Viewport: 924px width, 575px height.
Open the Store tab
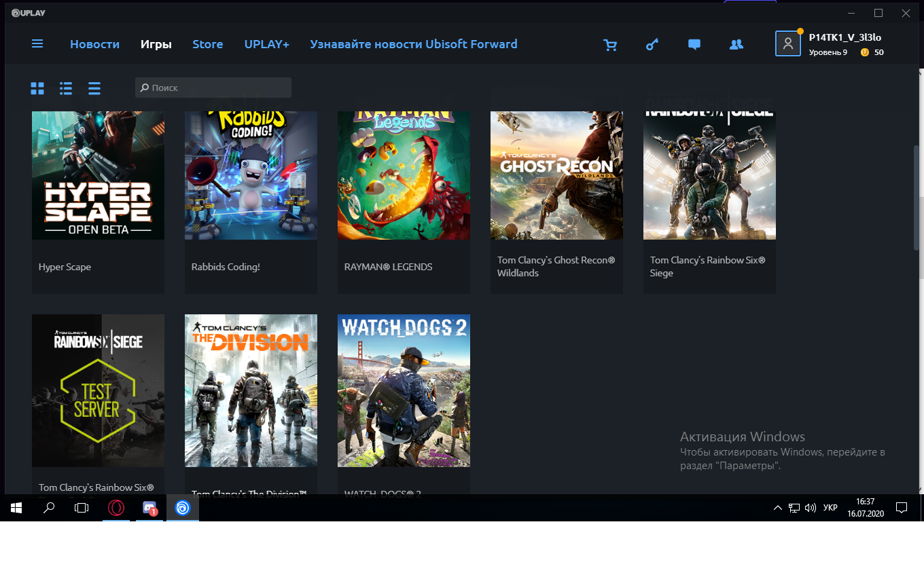(207, 44)
